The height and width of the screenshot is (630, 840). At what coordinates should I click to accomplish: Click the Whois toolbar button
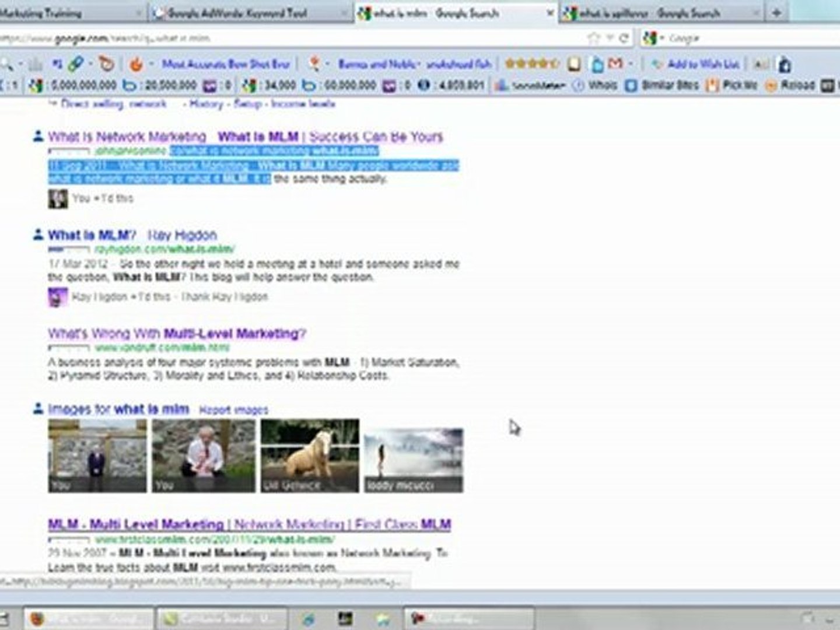point(594,86)
